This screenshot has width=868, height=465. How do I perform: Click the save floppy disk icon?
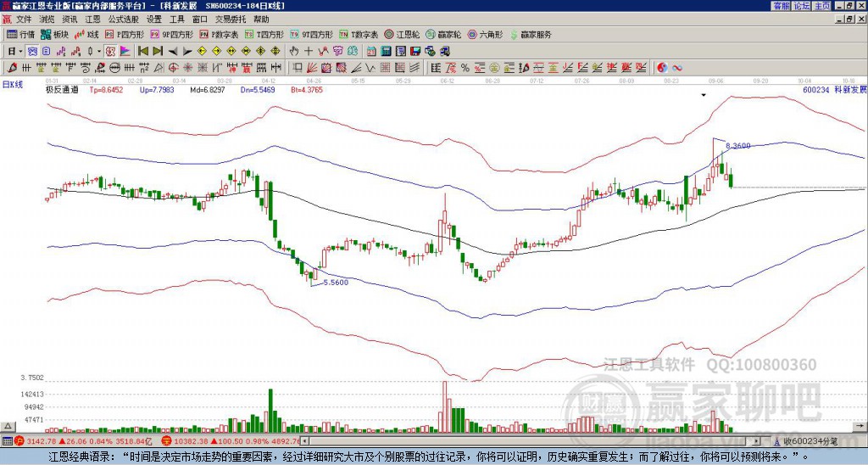415,51
